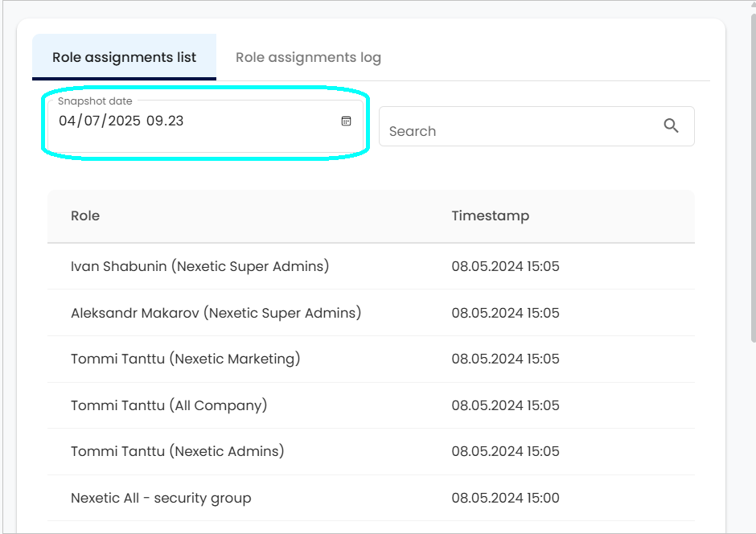Click the Role column header
Image resolution: width=756 pixels, height=534 pixels.
85,216
